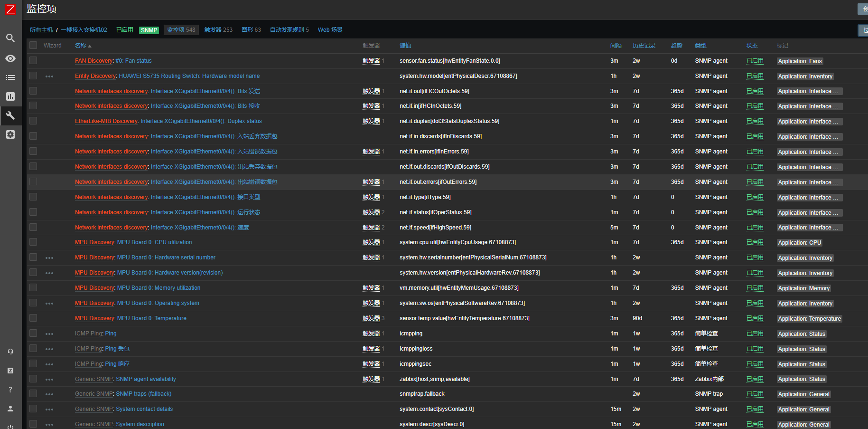Image resolution: width=868 pixels, height=429 pixels.
Task: Click the Application: Temperature tag
Action: click(809, 319)
